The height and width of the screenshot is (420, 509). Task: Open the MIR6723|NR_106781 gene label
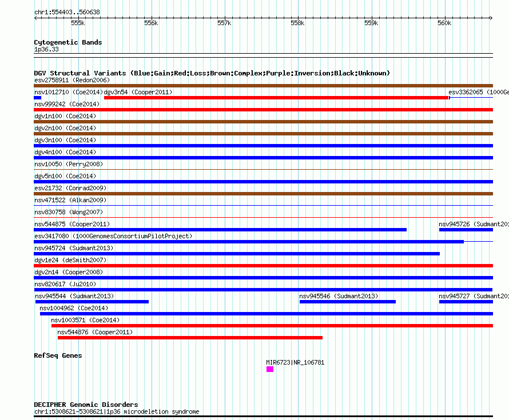295,362
